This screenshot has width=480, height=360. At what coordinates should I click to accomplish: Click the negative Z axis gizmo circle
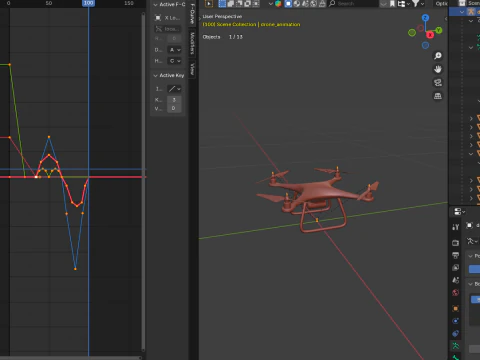(425, 45)
